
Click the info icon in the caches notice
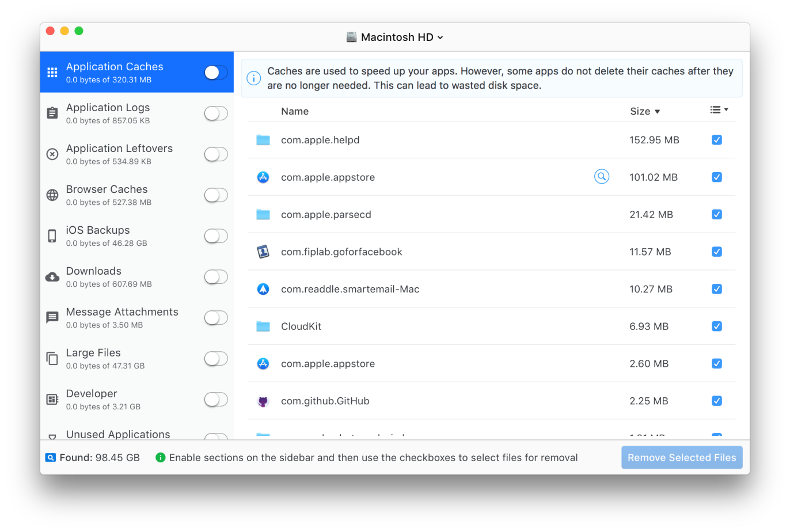(254, 78)
